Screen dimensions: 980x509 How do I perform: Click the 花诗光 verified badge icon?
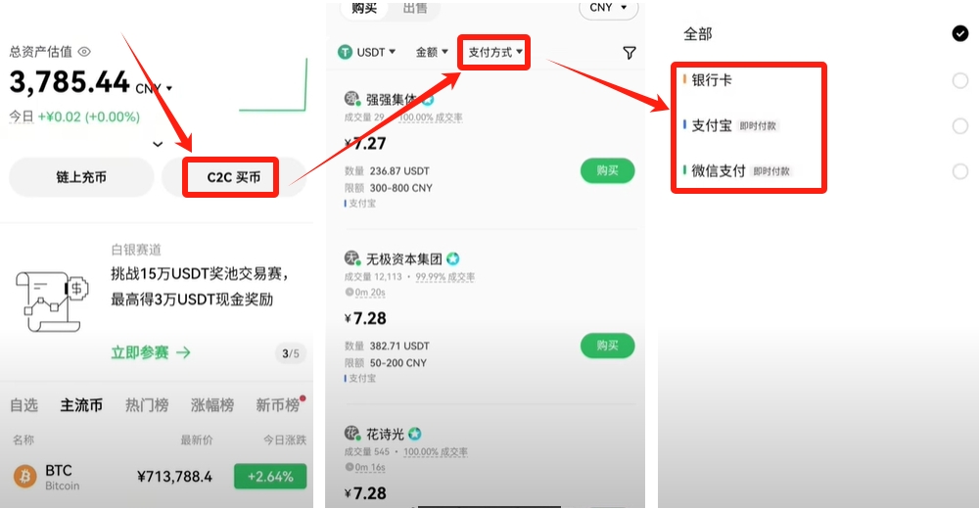[x=414, y=434]
